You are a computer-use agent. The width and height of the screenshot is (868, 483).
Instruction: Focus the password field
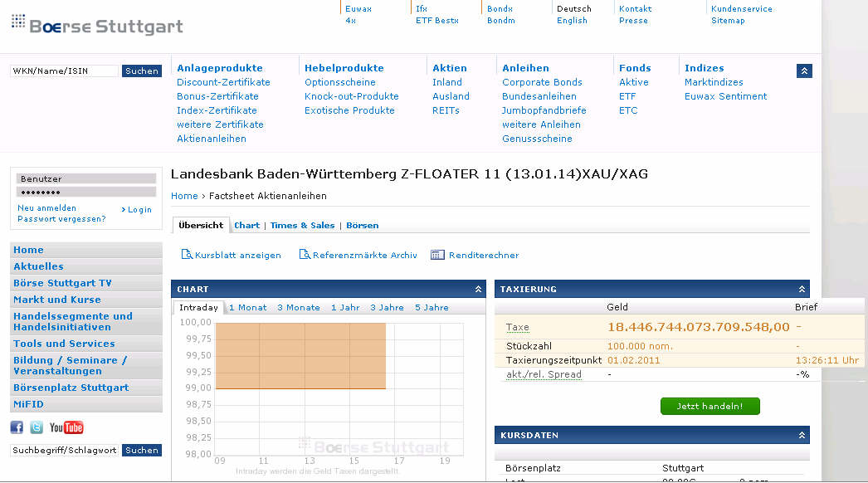85,193
